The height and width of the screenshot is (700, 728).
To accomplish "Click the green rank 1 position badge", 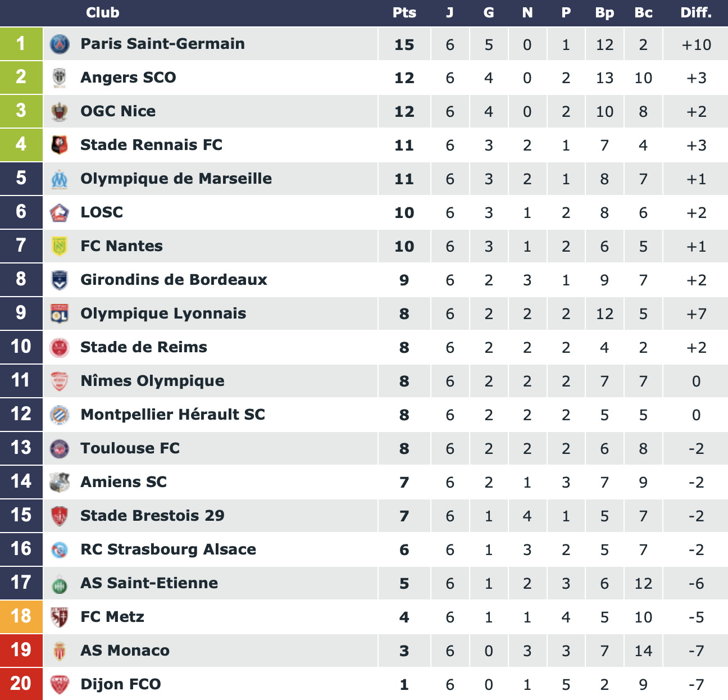I will click(x=21, y=44).
